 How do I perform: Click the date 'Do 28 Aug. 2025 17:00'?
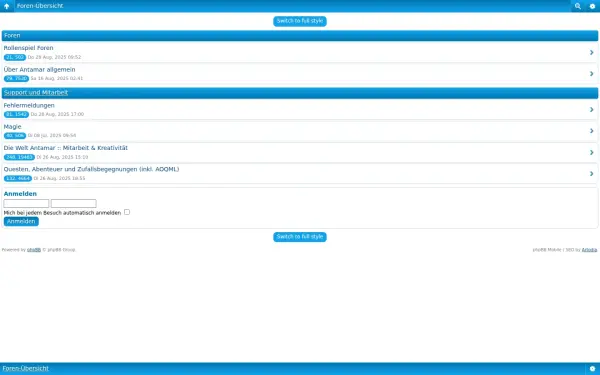click(x=57, y=114)
